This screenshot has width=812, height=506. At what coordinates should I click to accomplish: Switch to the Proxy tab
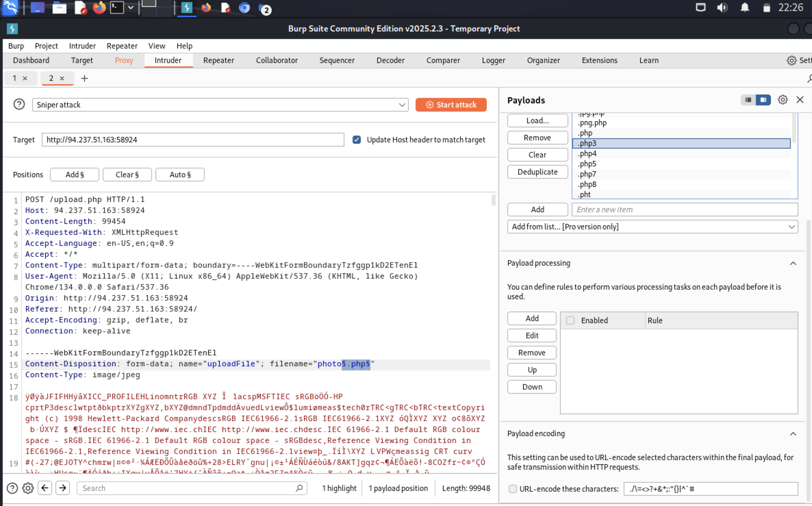[x=124, y=61]
